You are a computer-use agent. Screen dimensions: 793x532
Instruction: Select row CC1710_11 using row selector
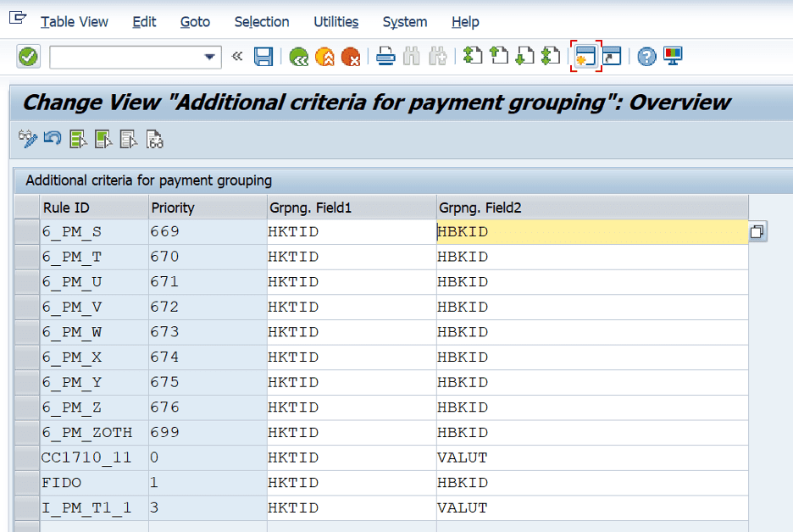point(27,457)
